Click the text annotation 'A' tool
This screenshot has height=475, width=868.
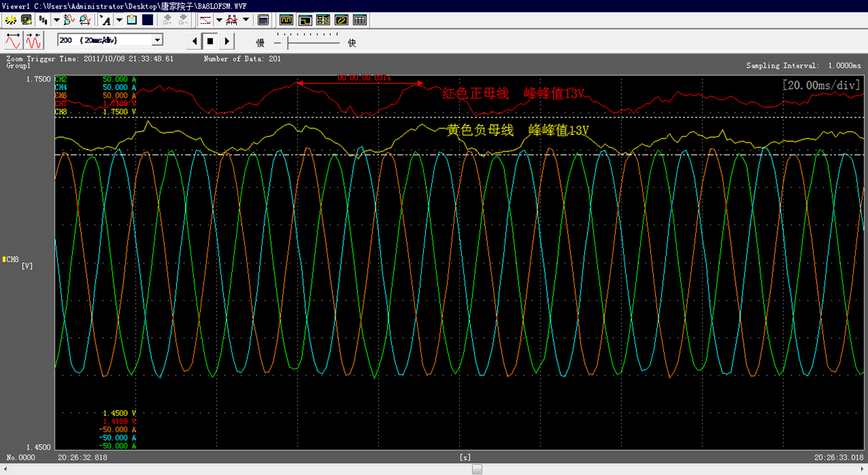(x=106, y=20)
